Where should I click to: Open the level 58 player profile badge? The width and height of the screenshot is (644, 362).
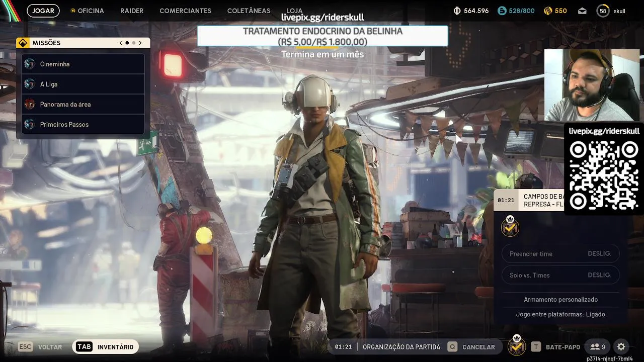tap(603, 11)
